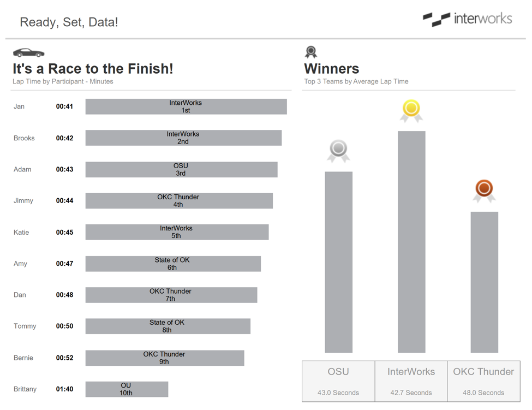The image size is (532, 410).
Task: Click Adam's OSU 3rd place bar
Action: (x=181, y=169)
